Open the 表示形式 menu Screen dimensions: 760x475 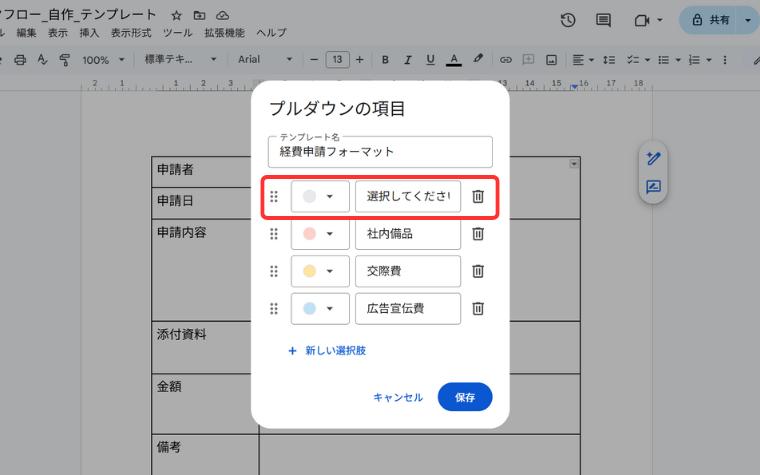pyautogui.click(x=131, y=33)
